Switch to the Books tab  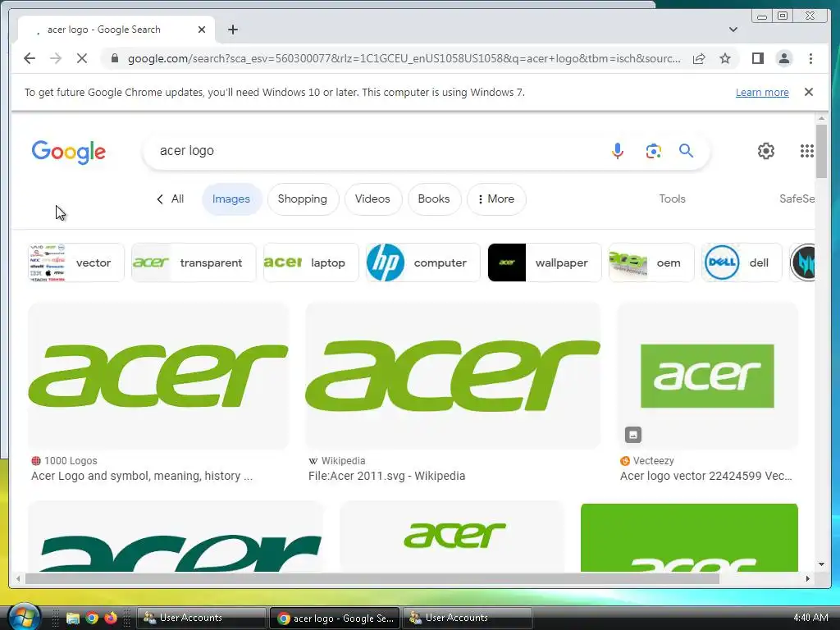[434, 199]
